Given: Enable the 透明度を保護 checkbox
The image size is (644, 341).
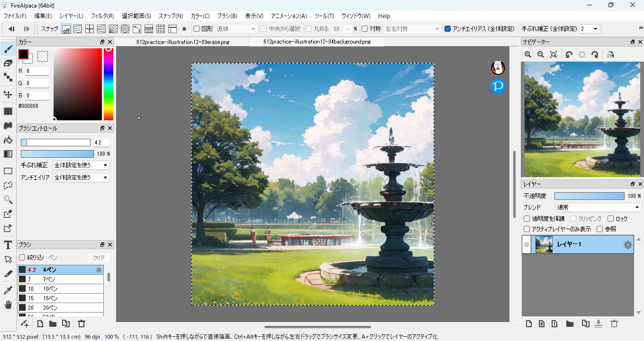Looking at the screenshot, I should 526,219.
